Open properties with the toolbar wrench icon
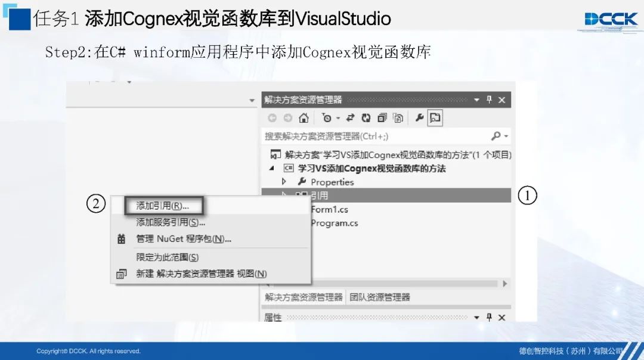Viewport: 644px width, 360px height. tap(419, 118)
